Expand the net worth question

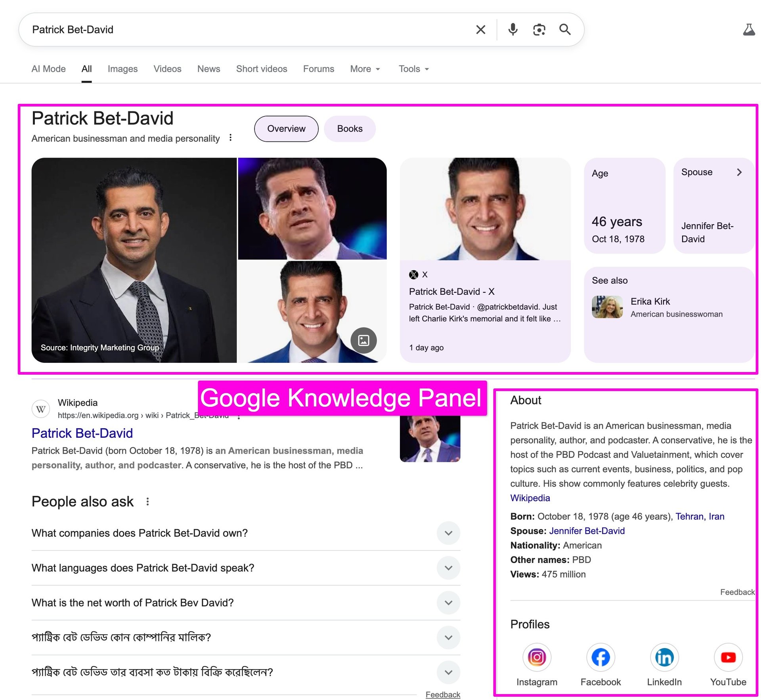(448, 603)
